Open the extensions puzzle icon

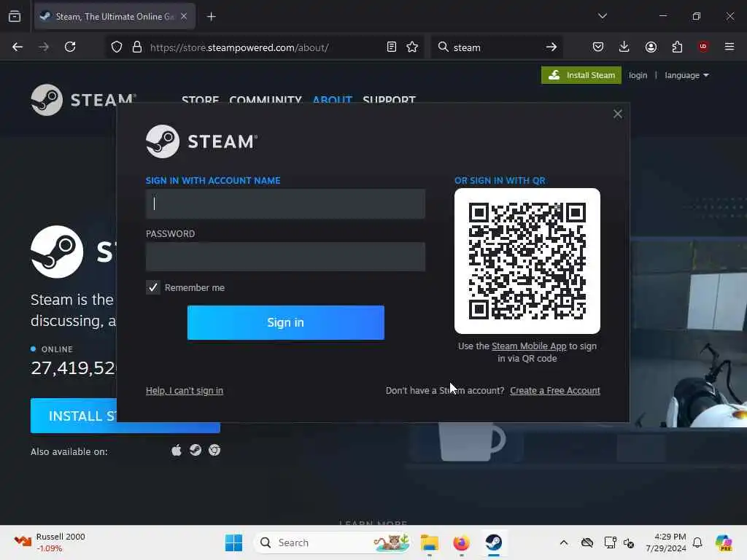(x=677, y=47)
